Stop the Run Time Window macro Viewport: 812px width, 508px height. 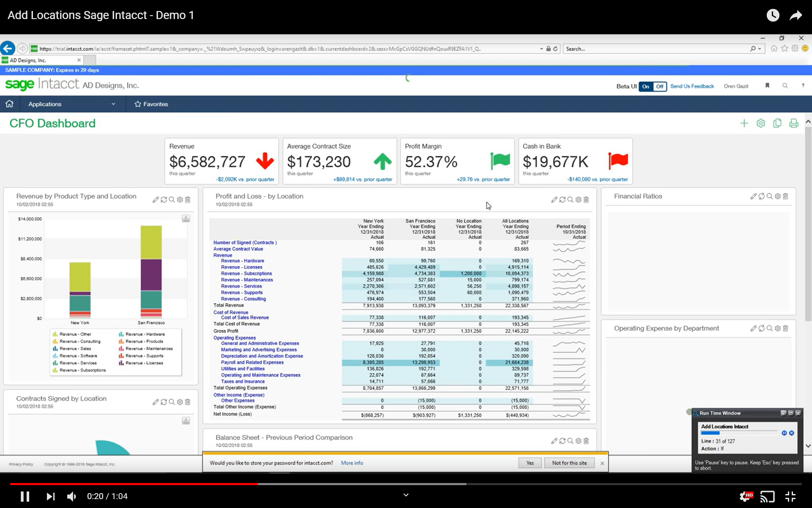[791, 433]
